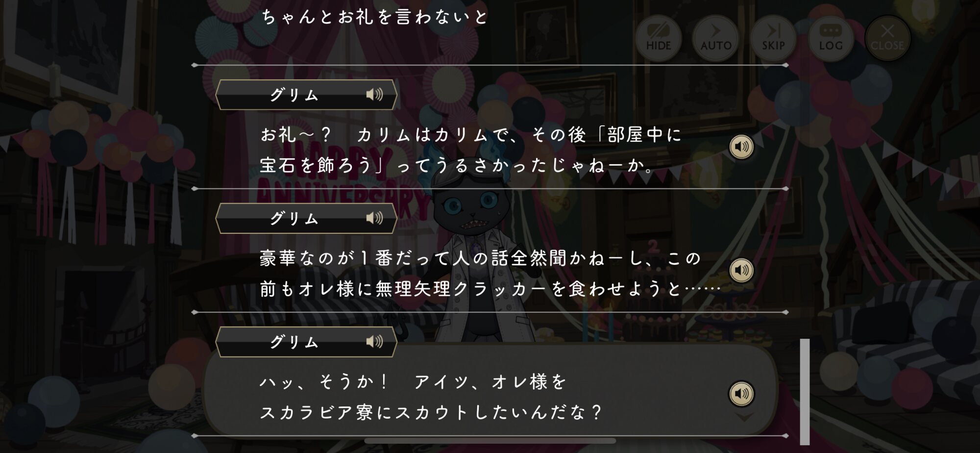Close the log with CLOSE button
The height and width of the screenshot is (453, 980).
pos(887,38)
